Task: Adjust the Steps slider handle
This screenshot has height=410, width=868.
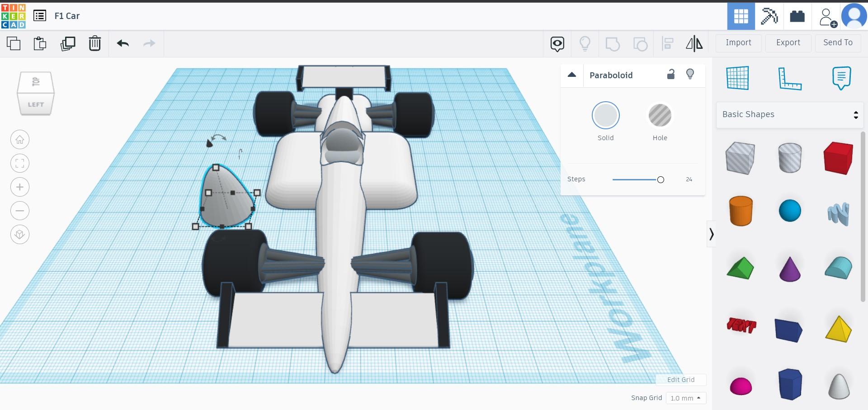Action: click(x=660, y=179)
